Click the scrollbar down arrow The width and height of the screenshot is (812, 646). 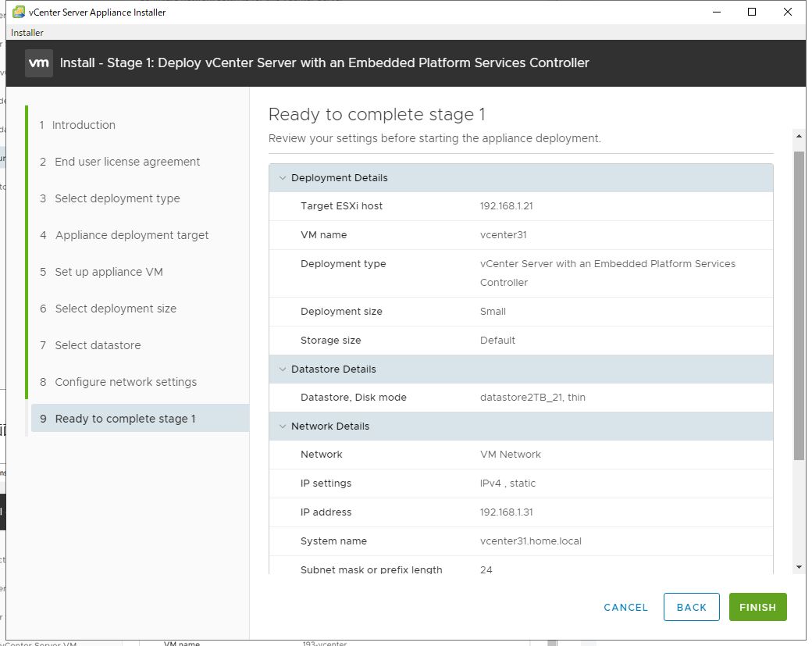point(799,567)
